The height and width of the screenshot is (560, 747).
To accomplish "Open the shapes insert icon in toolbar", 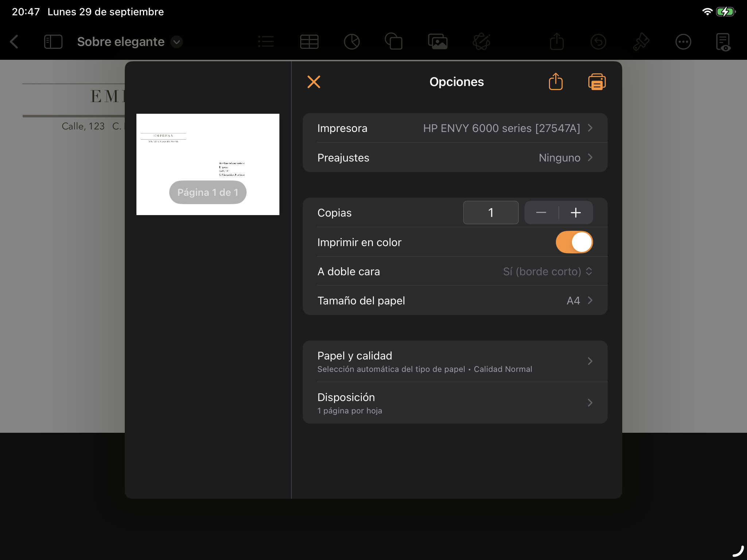I will tap(394, 42).
